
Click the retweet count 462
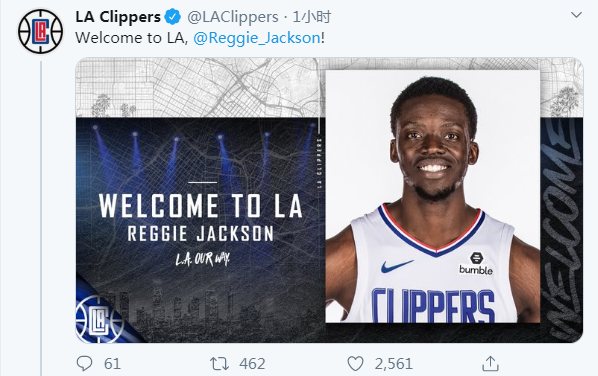[x=252, y=364]
